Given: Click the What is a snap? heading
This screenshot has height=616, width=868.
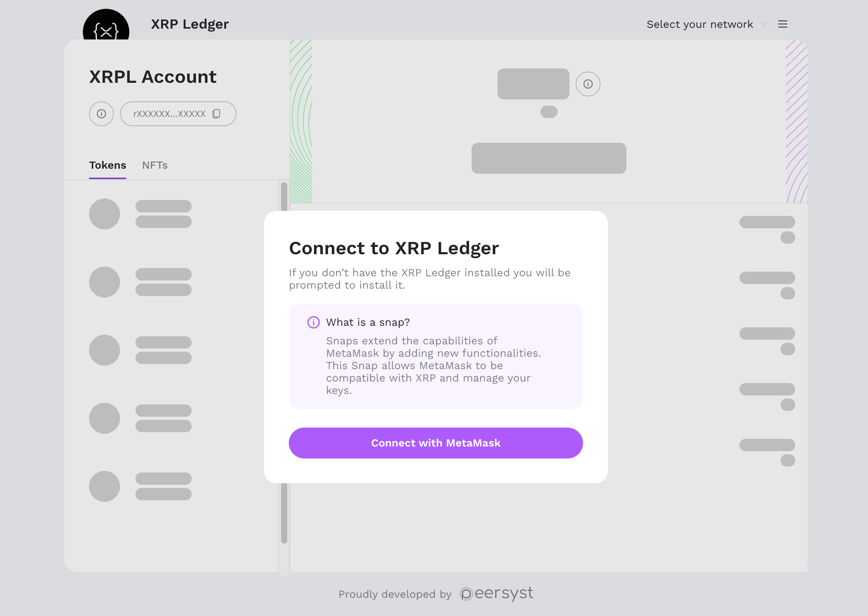Looking at the screenshot, I should point(368,322).
